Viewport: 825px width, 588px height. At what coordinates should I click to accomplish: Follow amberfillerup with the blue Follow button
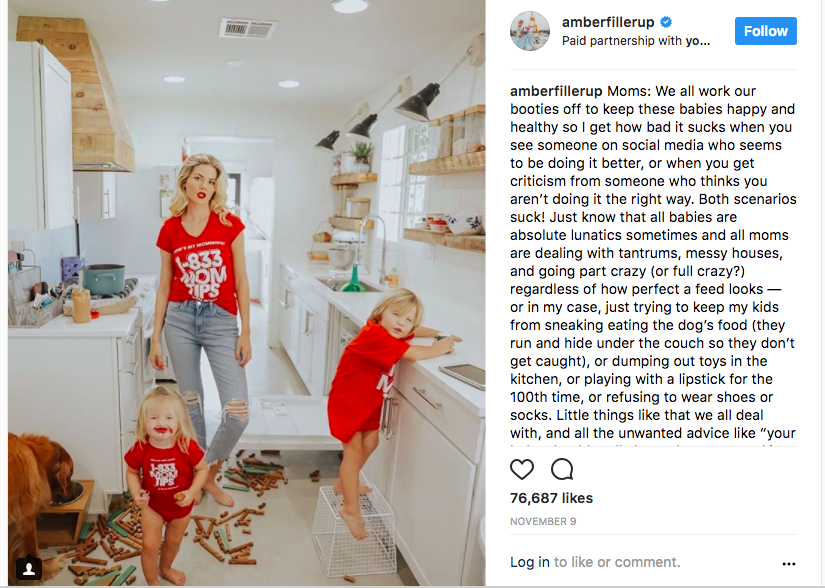(766, 31)
